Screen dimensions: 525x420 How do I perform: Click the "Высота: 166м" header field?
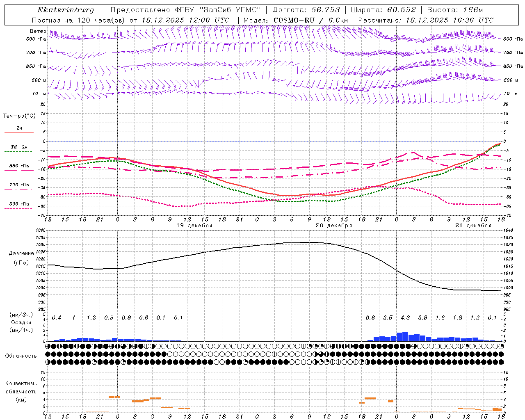(x=455, y=10)
